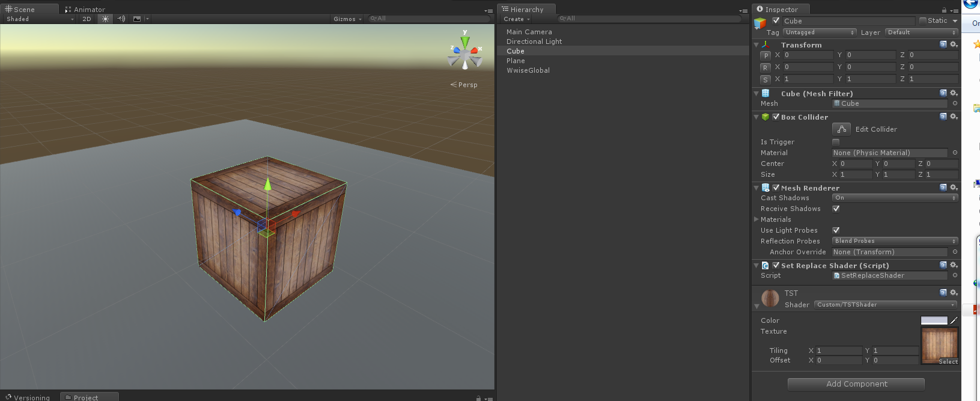Open Mesh Renderer help icon
Image resolution: width=980 pixels, height=401 pixels.
pyautogui.click(x=943, y=188)
